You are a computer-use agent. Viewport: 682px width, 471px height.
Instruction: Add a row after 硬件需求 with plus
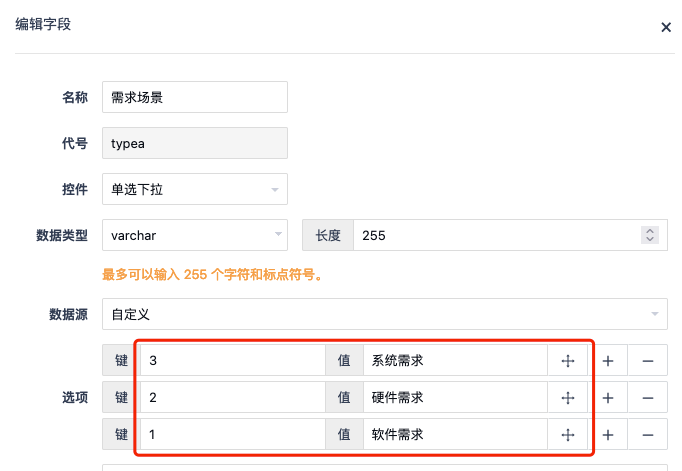click(608, 398)
